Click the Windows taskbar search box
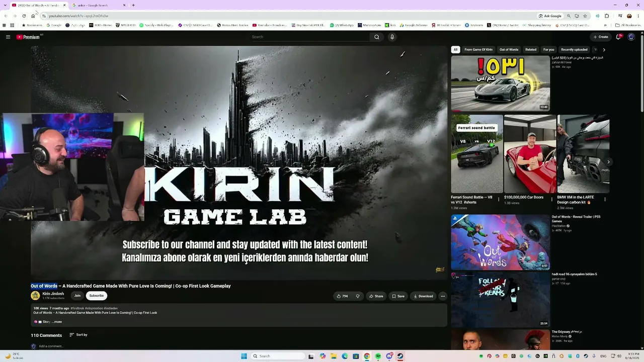Viewport: 644px width, 362px height. [279, 356]
